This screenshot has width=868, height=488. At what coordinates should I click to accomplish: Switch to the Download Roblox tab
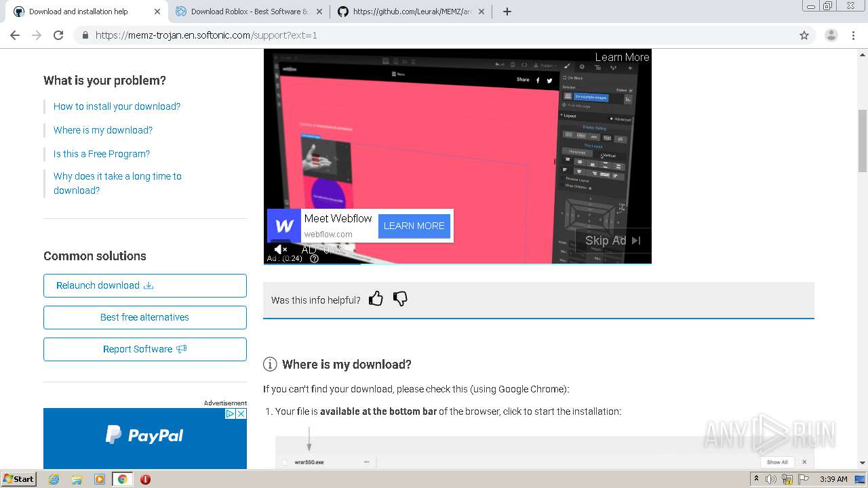coord(248,12)
